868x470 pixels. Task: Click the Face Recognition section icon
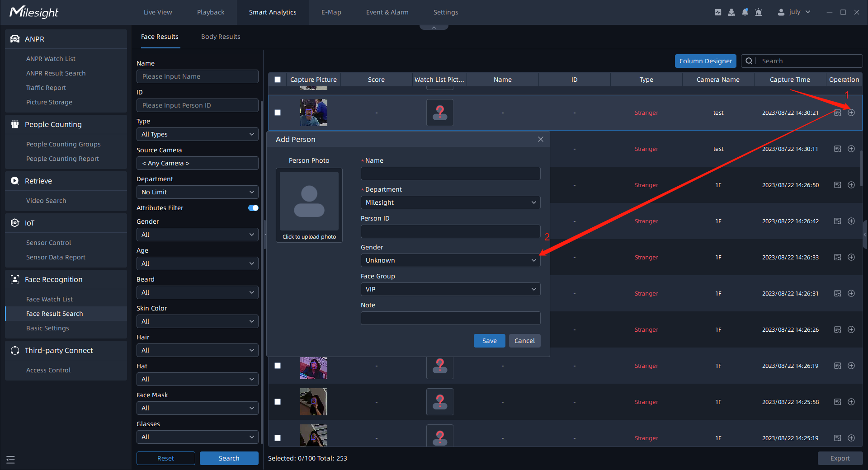(15, 279)
